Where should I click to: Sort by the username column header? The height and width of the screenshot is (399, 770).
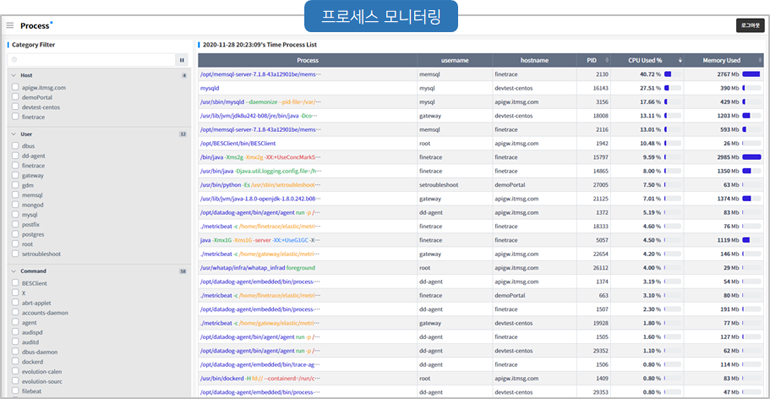tap(455, 60)
